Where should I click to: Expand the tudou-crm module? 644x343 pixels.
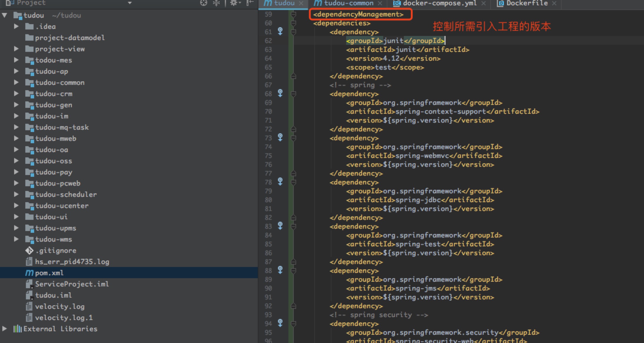pyautogui.click(x=16, y=94)
